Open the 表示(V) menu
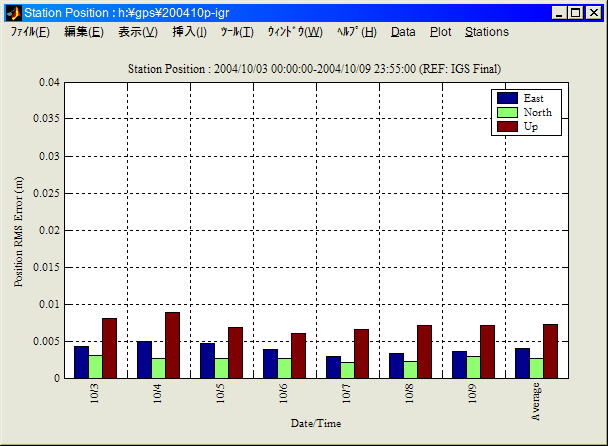Viewport: 608px width, 446px height. coord(138,32)
